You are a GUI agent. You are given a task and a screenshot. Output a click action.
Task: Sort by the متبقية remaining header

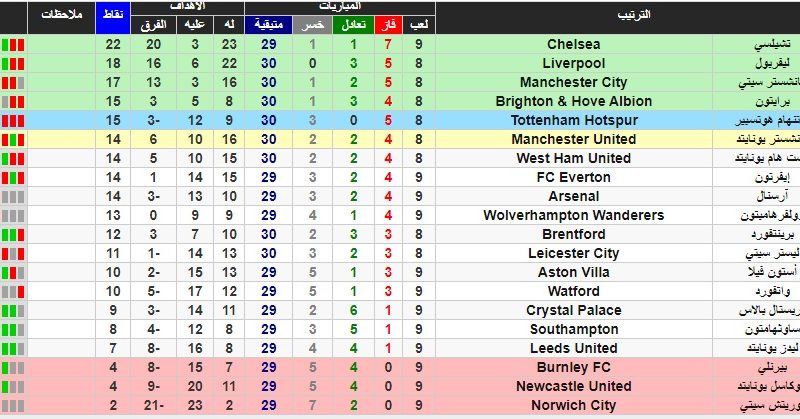click(x=268, y=25)
